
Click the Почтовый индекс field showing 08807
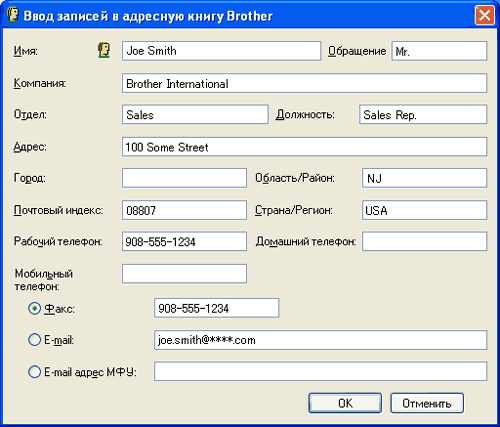pos(184,210)
